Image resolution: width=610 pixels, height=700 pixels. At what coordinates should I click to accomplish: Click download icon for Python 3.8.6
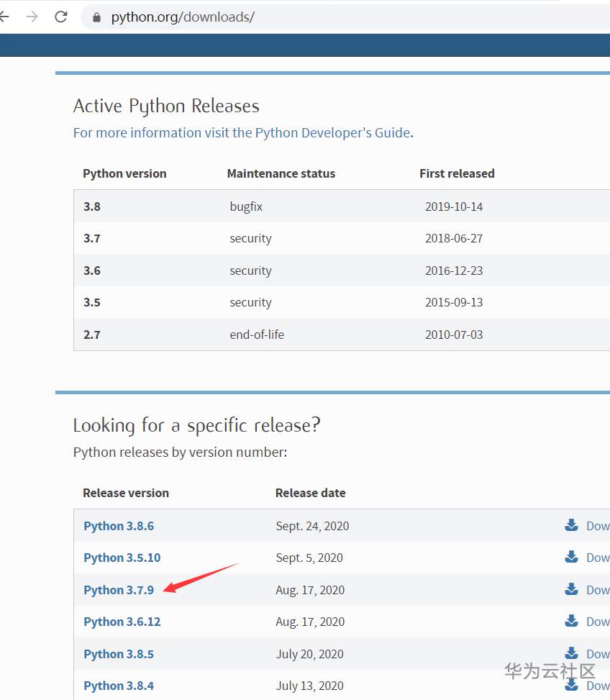(x=571, y=525)
